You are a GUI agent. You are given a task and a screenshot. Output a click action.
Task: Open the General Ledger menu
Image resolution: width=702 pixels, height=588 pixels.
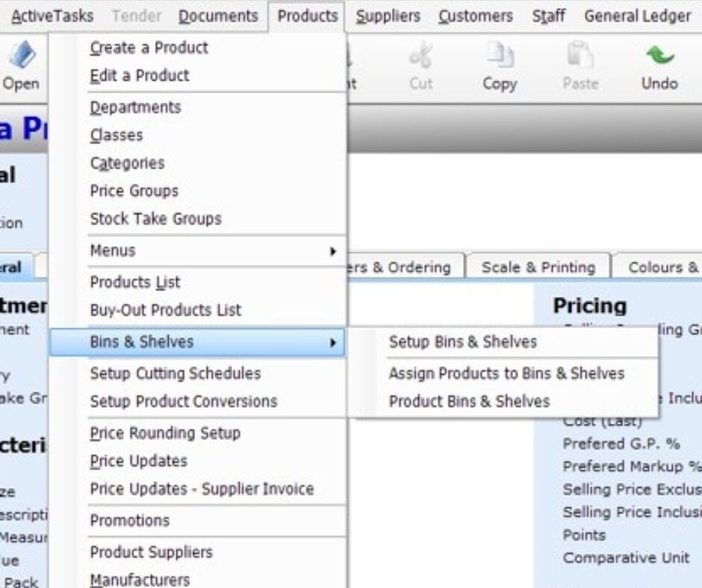click(637, 16)
